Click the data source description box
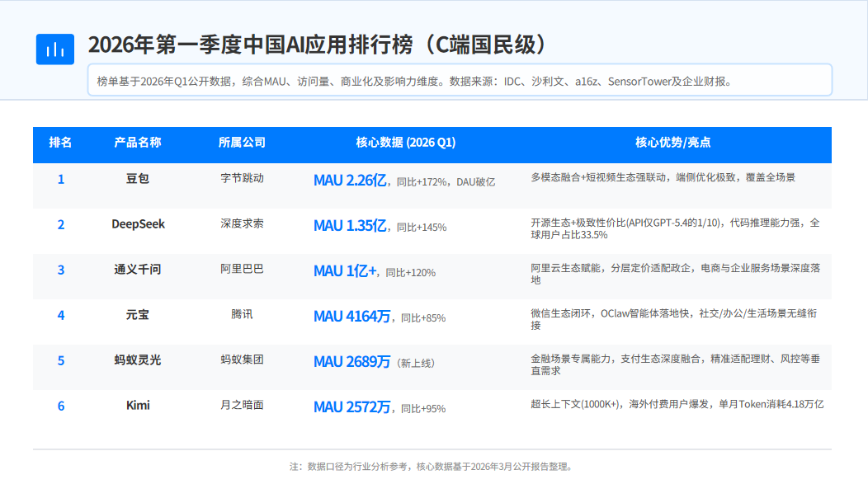This screenshot has height=484, width=868. [x=460, y=80]
